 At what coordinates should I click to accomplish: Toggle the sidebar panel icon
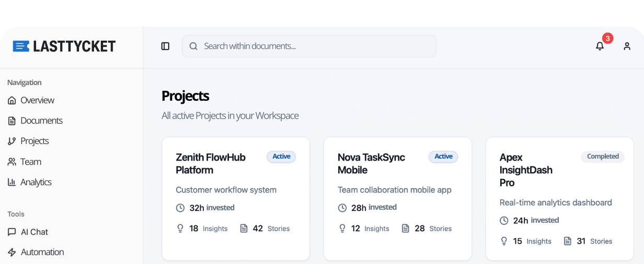(165, 46)
